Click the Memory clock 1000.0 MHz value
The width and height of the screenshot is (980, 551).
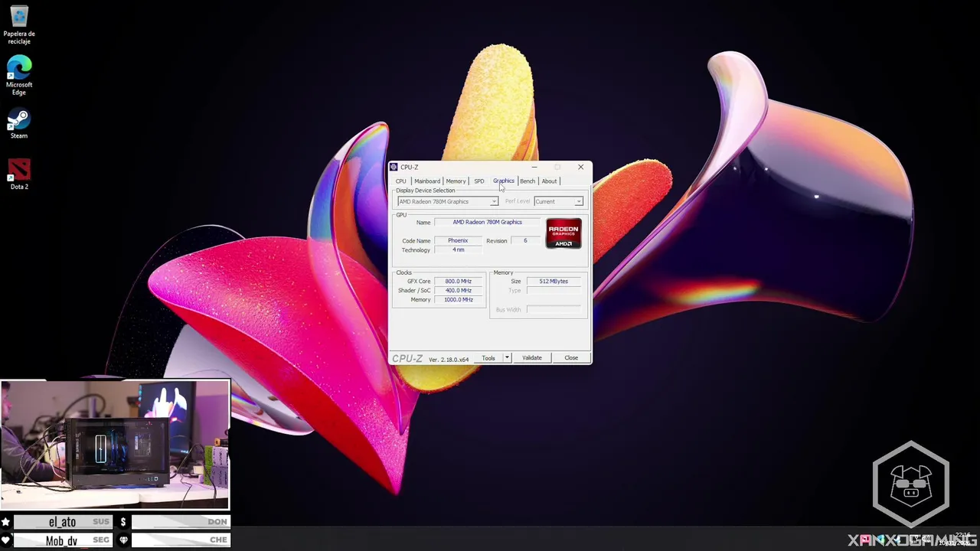459,299
